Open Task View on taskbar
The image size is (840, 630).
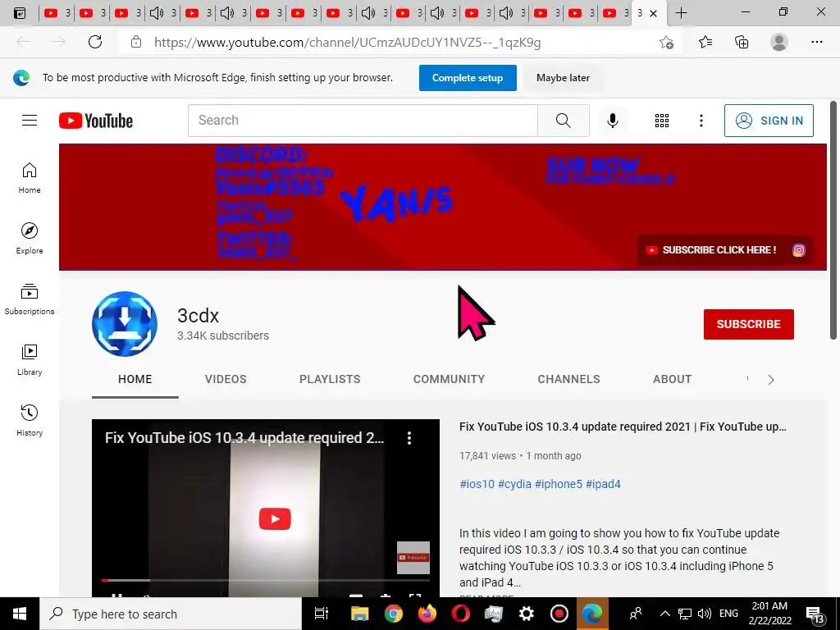coord(321,614)
